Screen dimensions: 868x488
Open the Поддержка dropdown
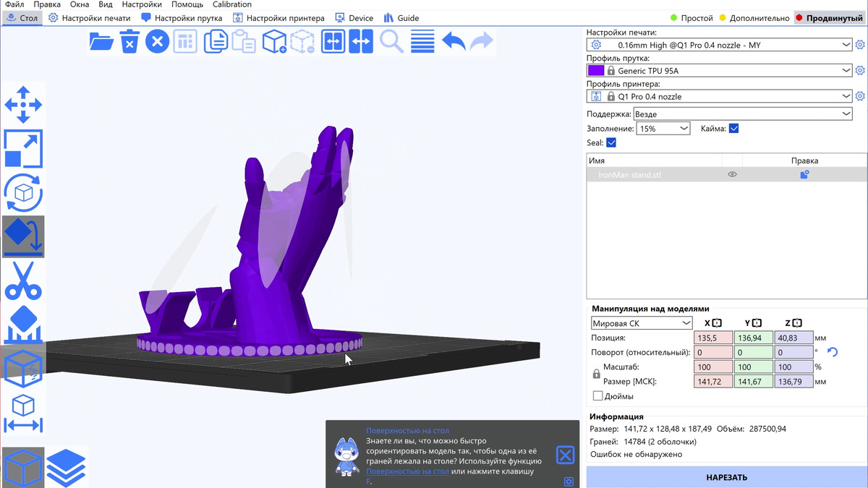click(x=742, y=114)
